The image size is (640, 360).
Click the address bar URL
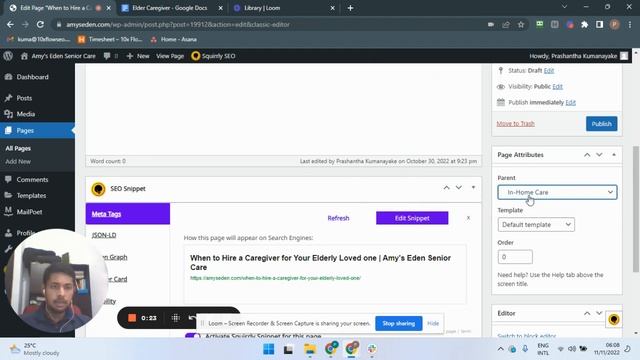178,24
